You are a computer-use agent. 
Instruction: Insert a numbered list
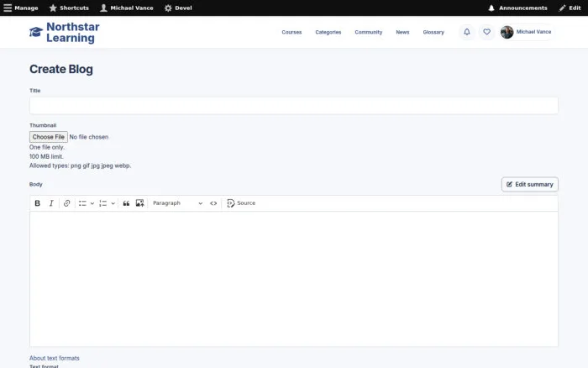coord(103,203)
